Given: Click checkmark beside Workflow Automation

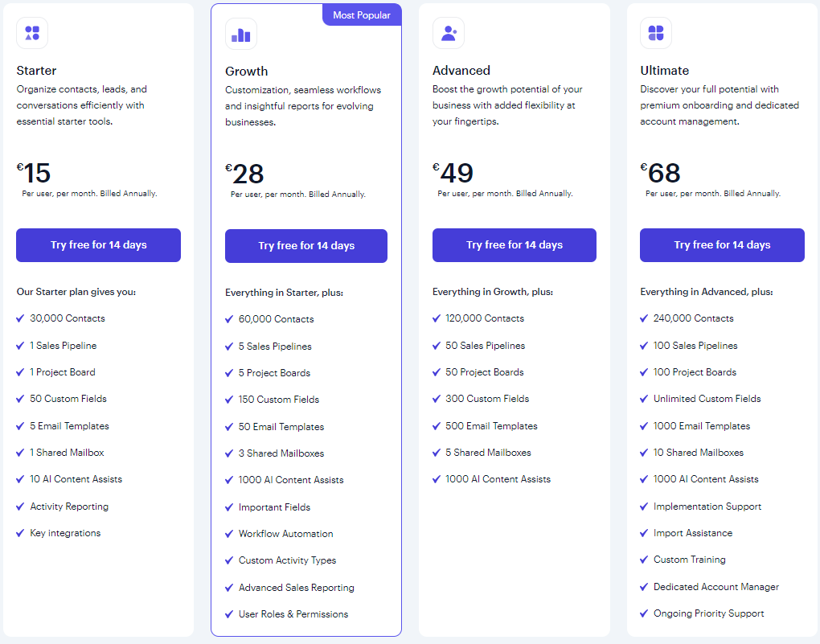Looking at the screenshot, I should tap(229, 534).
